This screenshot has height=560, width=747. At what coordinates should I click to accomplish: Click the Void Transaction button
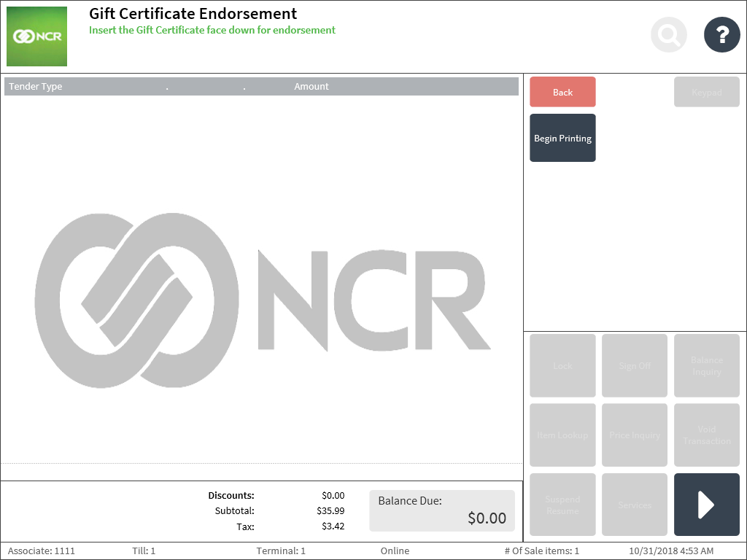coord(706,435)
